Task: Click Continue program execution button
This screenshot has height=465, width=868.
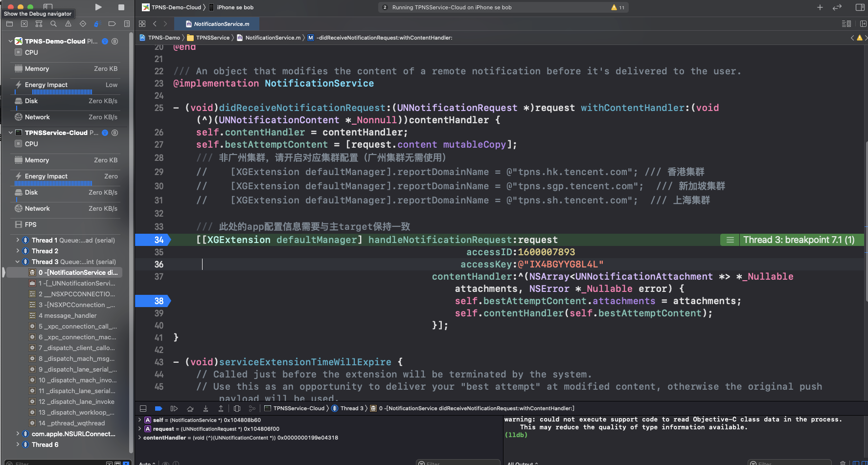Action: pos(174,409)
